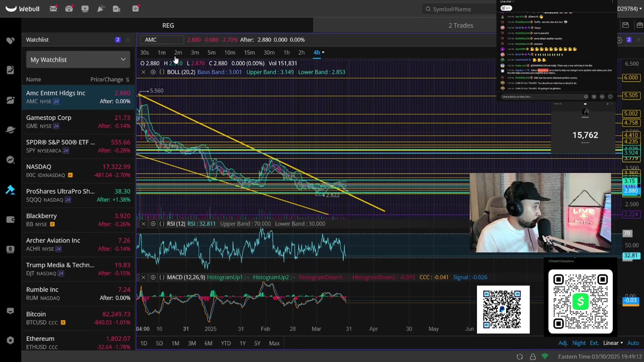
Task: Select the 1D range button
Action: [x=143, y=343]
